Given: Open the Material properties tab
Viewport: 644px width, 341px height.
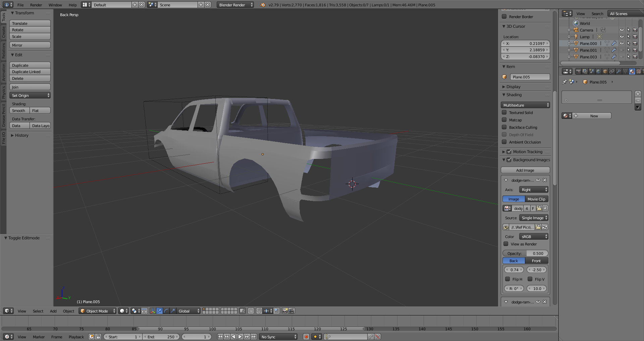Looking at the screenshot, I should point(632,71).
